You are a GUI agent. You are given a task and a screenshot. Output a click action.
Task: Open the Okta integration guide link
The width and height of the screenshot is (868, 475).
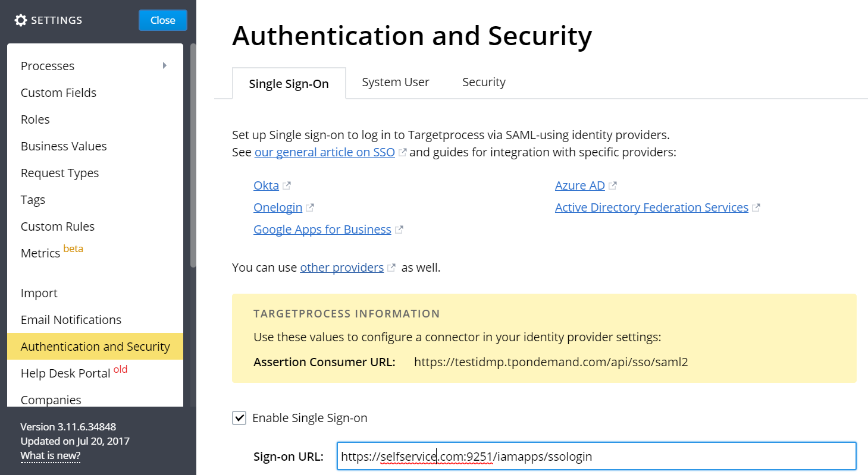pos(266,185)
